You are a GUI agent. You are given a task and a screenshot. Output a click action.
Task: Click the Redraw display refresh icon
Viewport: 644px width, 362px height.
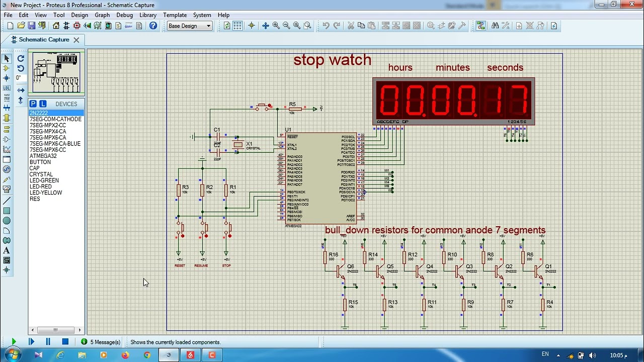(227, 26)
